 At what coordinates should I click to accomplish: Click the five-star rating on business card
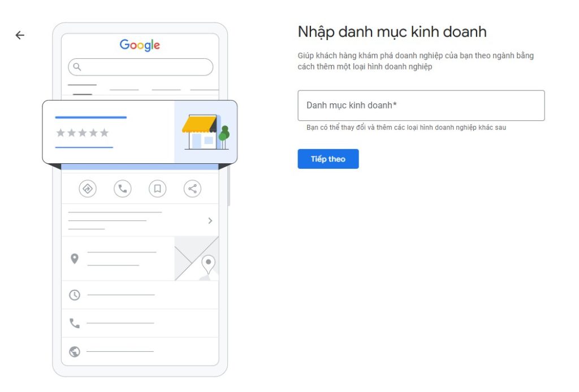(83, 133)
